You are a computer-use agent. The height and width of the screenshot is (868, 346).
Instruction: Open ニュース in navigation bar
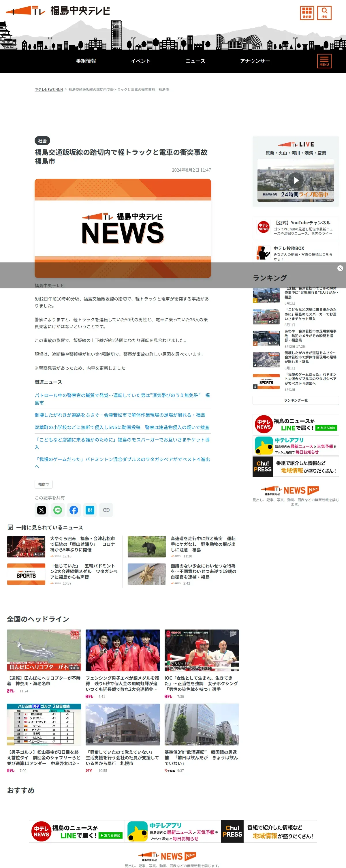pos(195,61)
